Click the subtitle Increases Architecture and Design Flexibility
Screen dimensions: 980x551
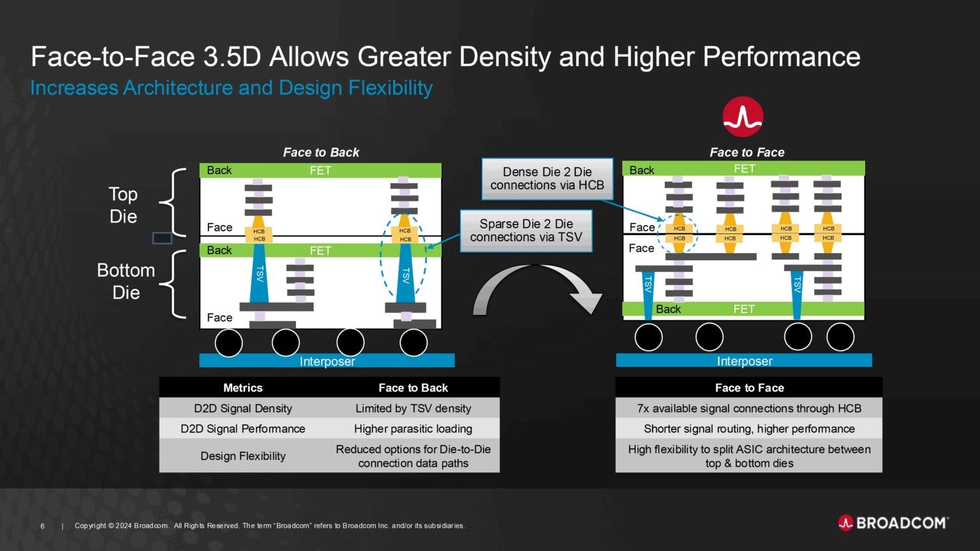pos(231,87)
